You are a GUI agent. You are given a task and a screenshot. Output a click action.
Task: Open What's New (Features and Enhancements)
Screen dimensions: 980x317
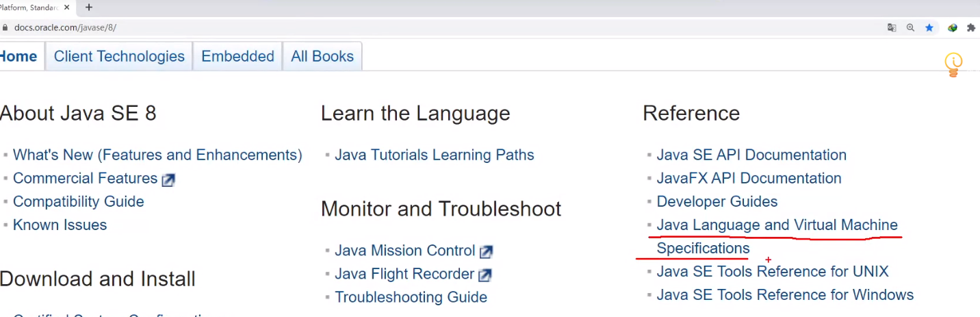(157, 155)
